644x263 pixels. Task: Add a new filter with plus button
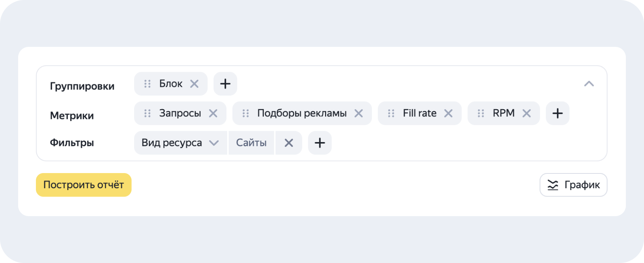click(320, 143)
